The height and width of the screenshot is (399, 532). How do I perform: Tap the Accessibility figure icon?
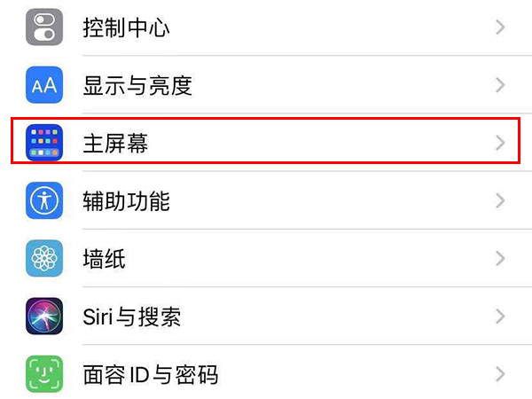coord(44,200)
